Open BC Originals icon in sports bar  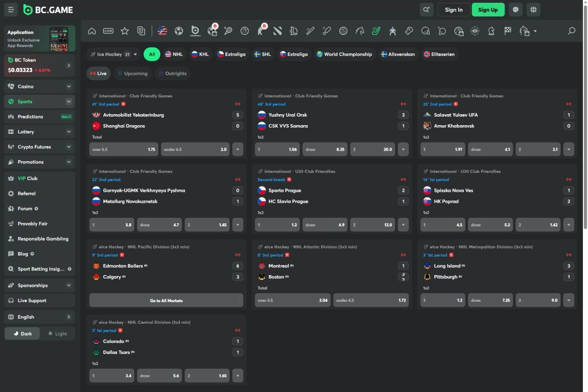coord(195,31)
